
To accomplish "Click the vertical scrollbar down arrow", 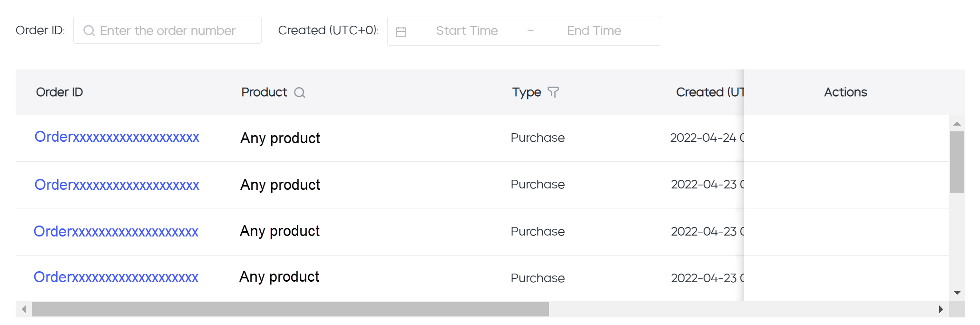I will click(957, 292).
